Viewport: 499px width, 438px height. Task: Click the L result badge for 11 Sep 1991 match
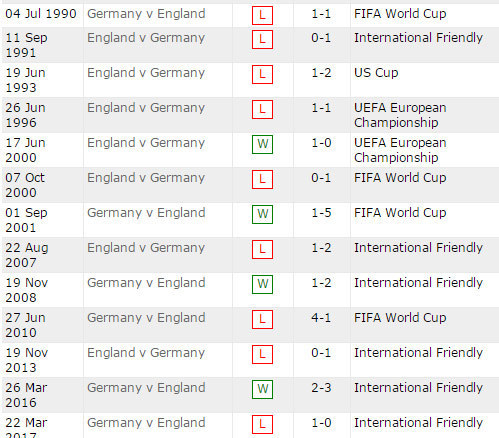click(x=262, y=39)
